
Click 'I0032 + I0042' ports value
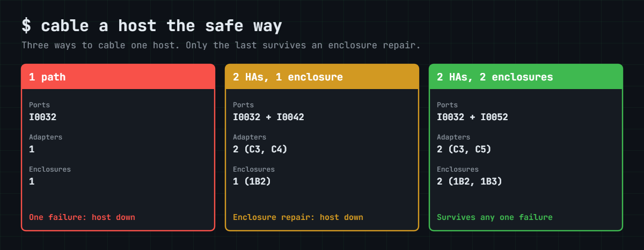[x=268, y=116]
